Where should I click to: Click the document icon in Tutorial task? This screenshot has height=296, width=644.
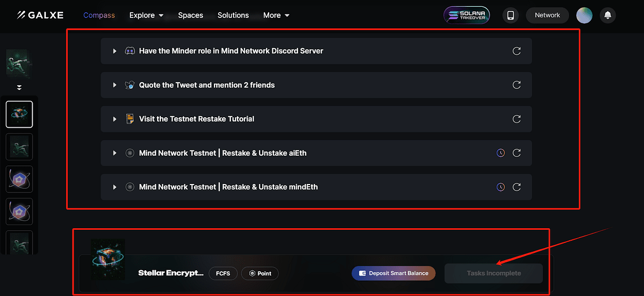pos(130,119)
